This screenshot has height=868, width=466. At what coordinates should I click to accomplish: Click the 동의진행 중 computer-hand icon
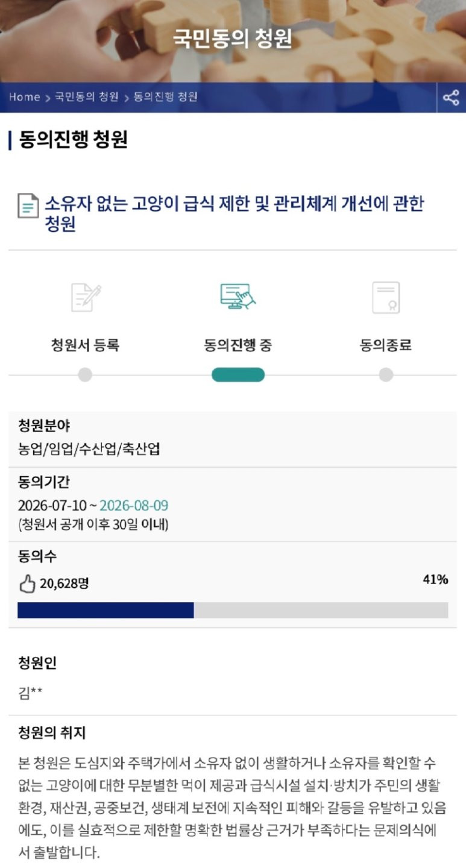(238, 297)
